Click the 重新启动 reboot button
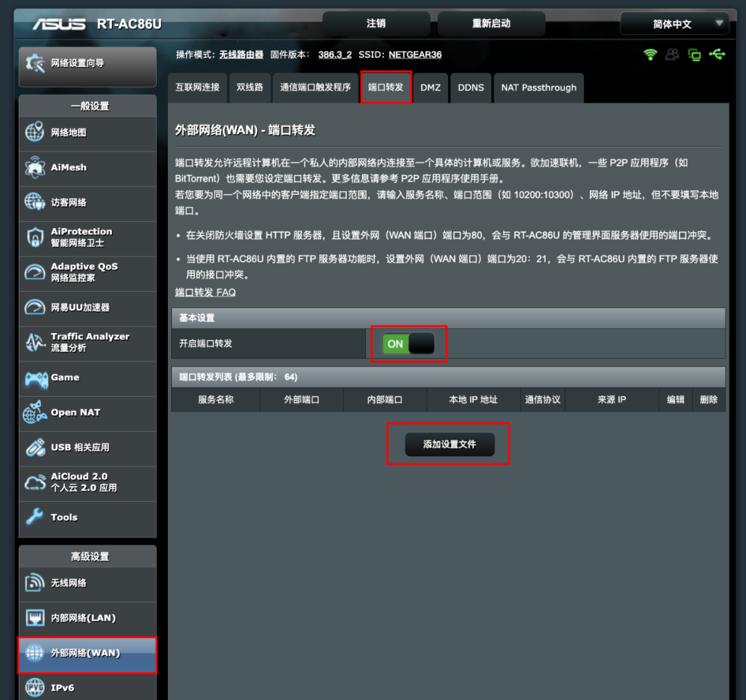 pyautogui.click(x=491, y=23)
